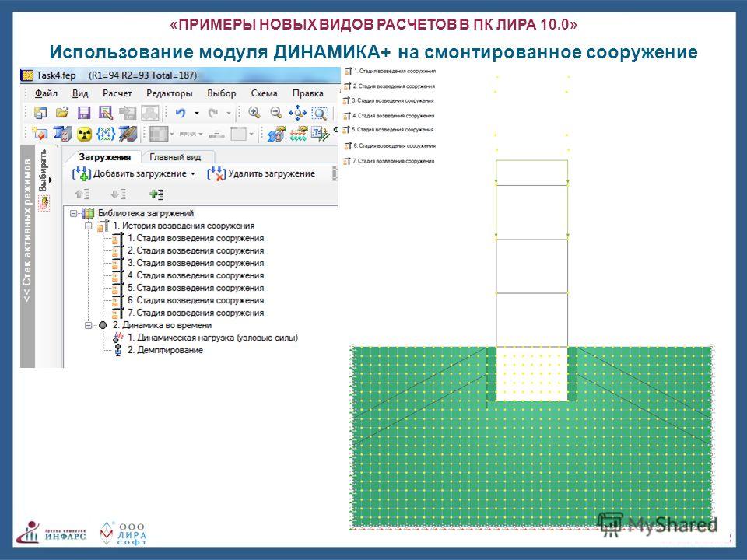Select 7. Стадия возведения сооружения tree row
Image resolution: width=747 pixels, height=560 pixels.
(195, 313)
